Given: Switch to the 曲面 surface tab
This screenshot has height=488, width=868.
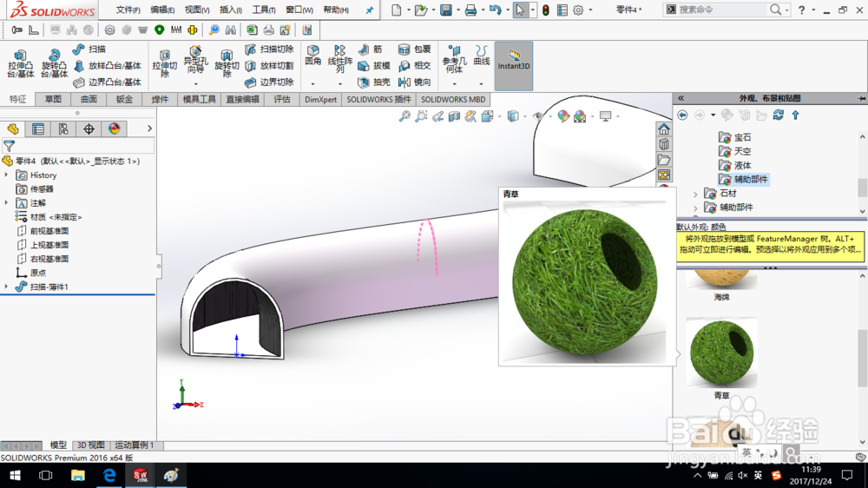Looking at the screenshot, I should (89, 99).
